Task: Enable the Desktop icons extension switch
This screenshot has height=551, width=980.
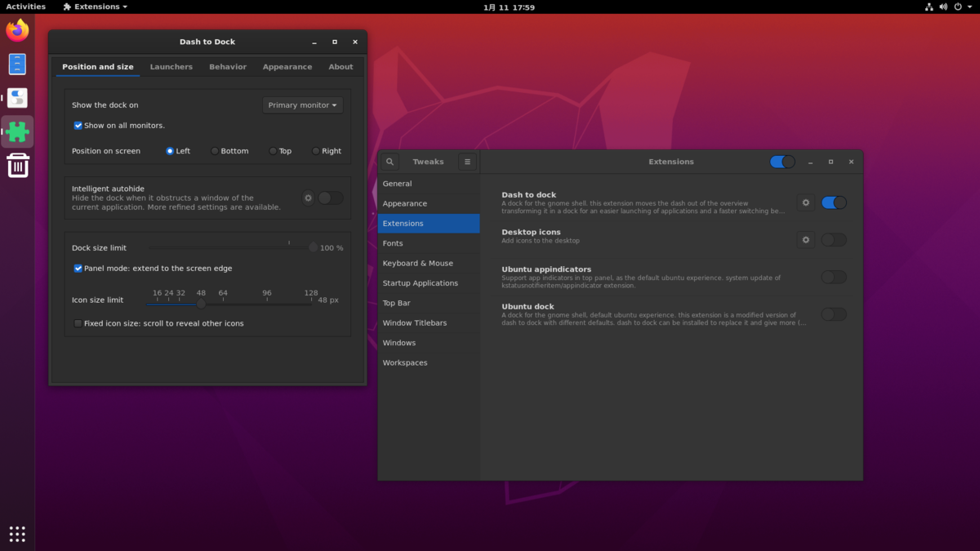Action: (x=834, y=240)
